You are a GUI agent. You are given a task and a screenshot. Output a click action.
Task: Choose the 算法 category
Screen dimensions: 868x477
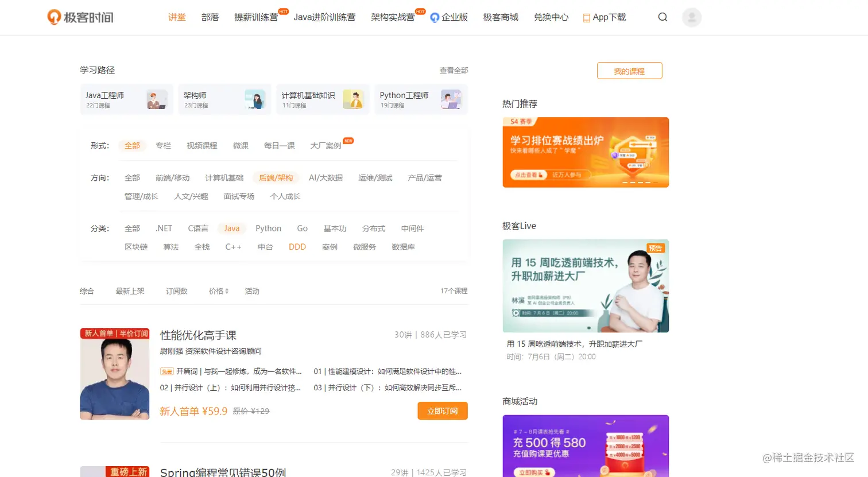(x=171, y=247)
